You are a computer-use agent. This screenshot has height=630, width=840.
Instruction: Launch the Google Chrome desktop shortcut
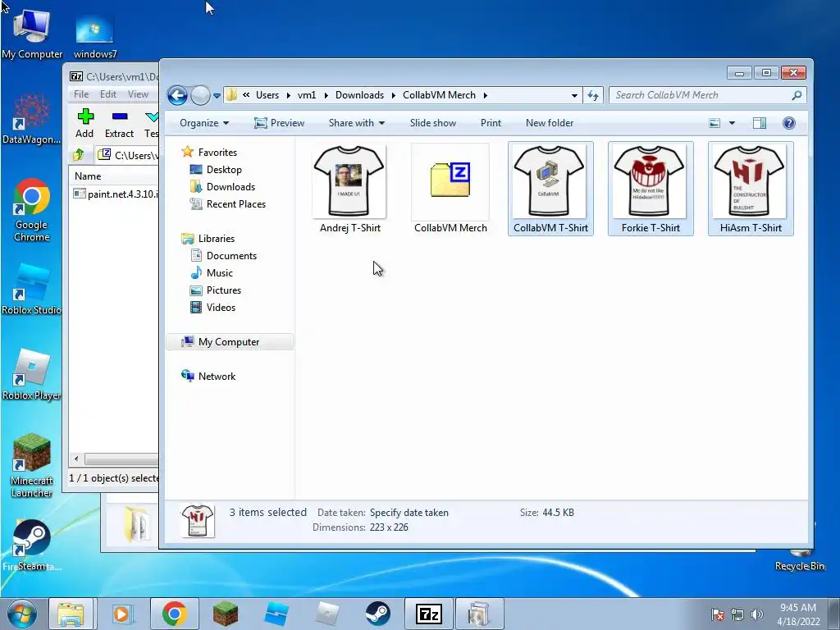tap(32, 211)
